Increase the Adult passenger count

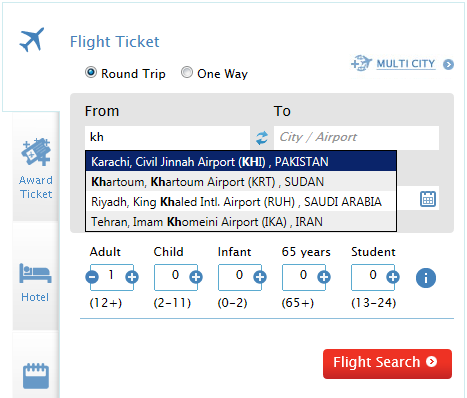[132, 277]
